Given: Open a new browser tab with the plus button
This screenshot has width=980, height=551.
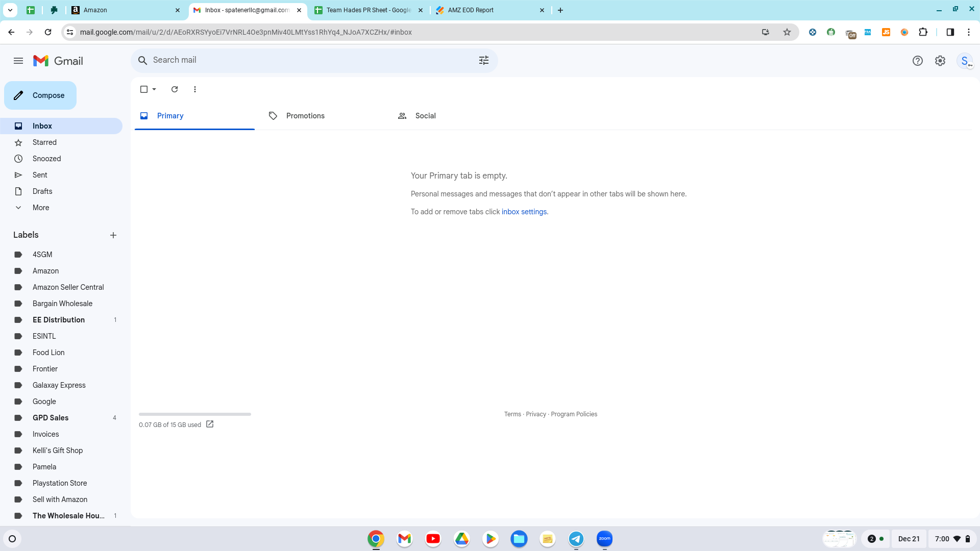Looking at the screenshot, I should (560, 10).
